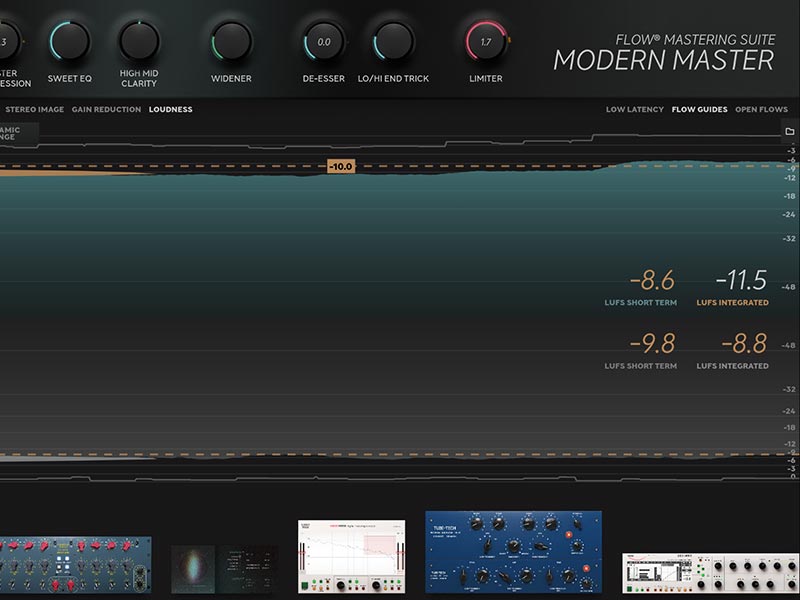This screenshot has height=600, width=800.
Task: Select the Lo/Hi End Trick knob
Action: [x=393, y=42]
